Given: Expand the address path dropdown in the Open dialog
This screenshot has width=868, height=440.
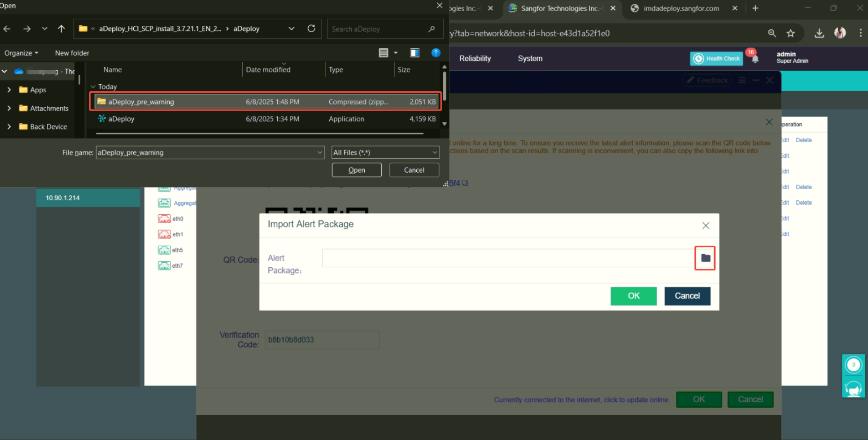Looking at the screenshot, I should [x=291, y=29].
